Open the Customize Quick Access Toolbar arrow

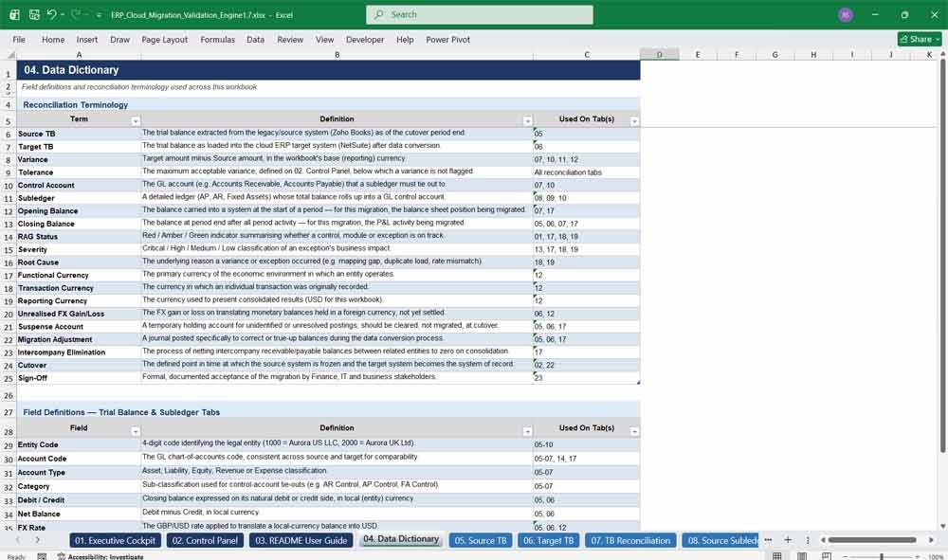(99, 15)
